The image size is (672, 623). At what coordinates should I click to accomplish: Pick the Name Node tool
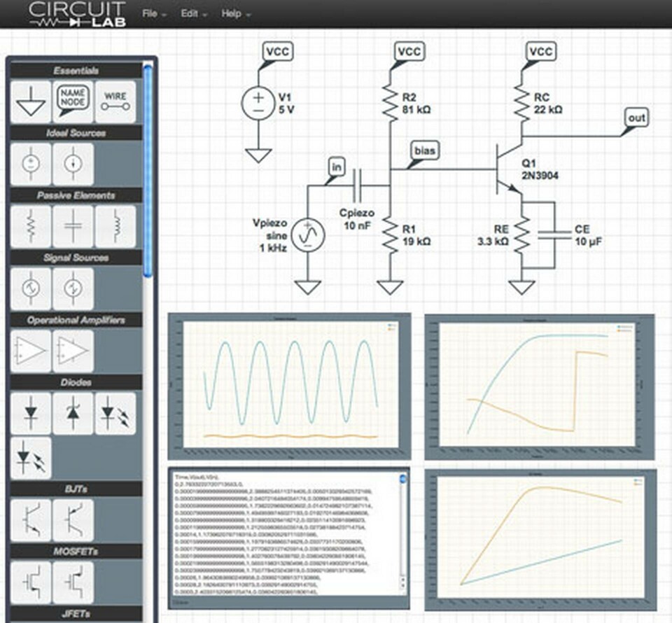click(73, 102)
